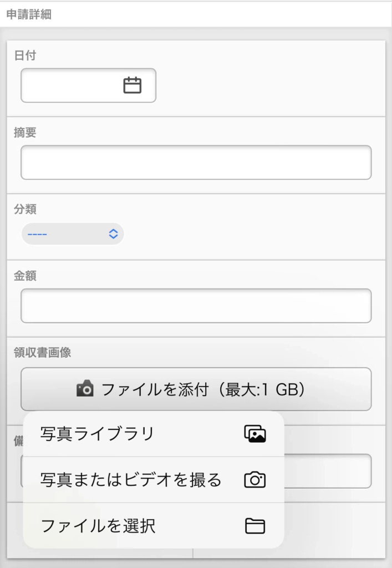
Task: Focus the 金額 amount input box
Action: coord(195,306)
